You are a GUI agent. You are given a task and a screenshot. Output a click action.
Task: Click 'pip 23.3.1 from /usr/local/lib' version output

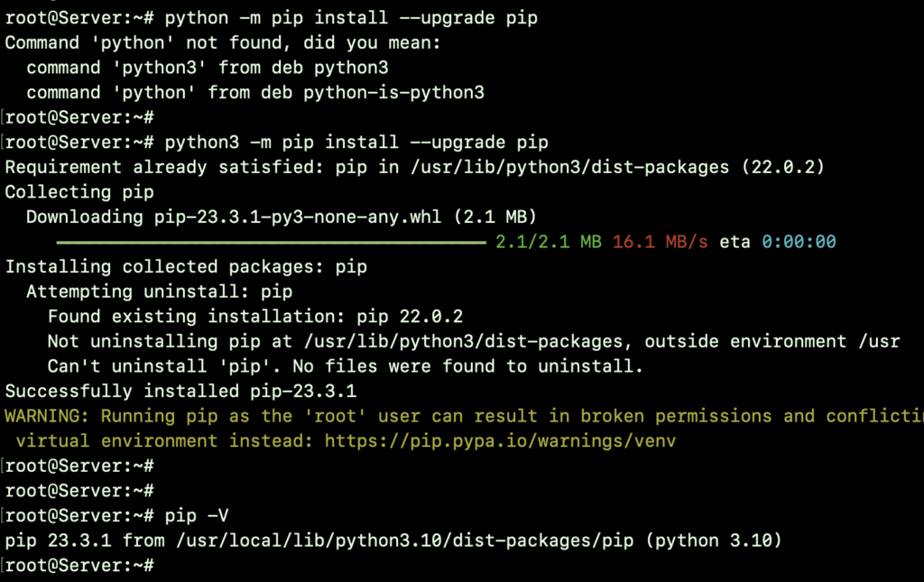pos(393,540)
